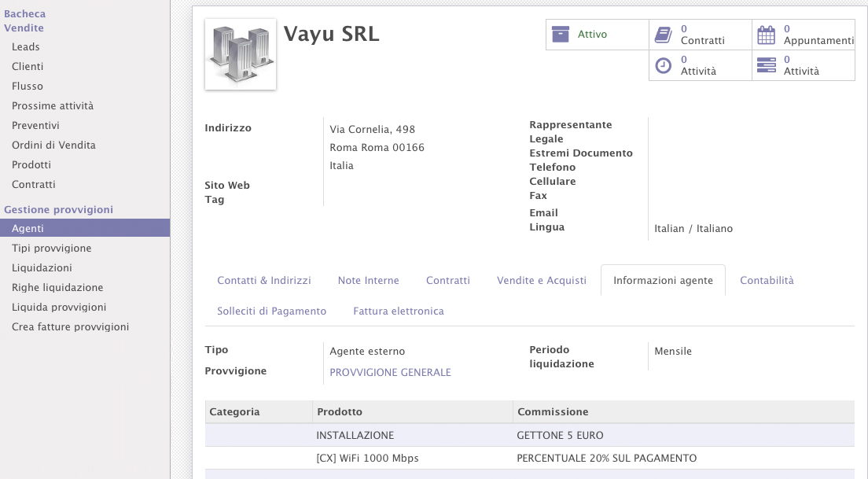Toggle the Attivo status button

coord(598,35)
